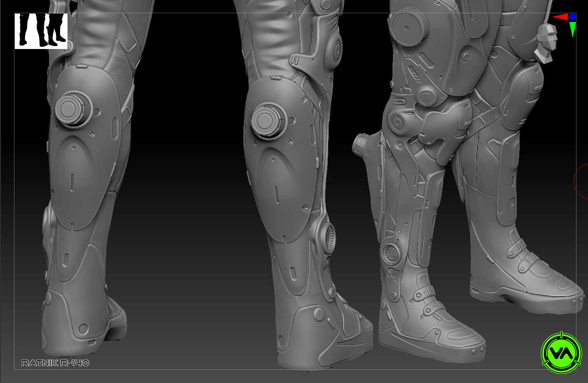Select the blue Z-axis dot
Viewport: 588px width, 383px height.
point(572,17)
